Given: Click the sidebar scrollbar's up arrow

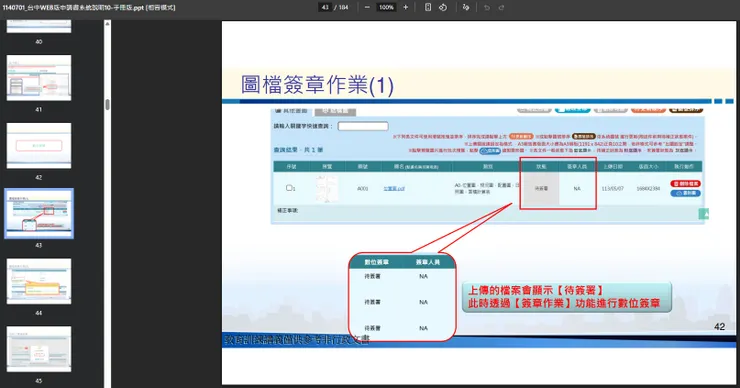Looking at the screenshot, I should click(108, 23).
